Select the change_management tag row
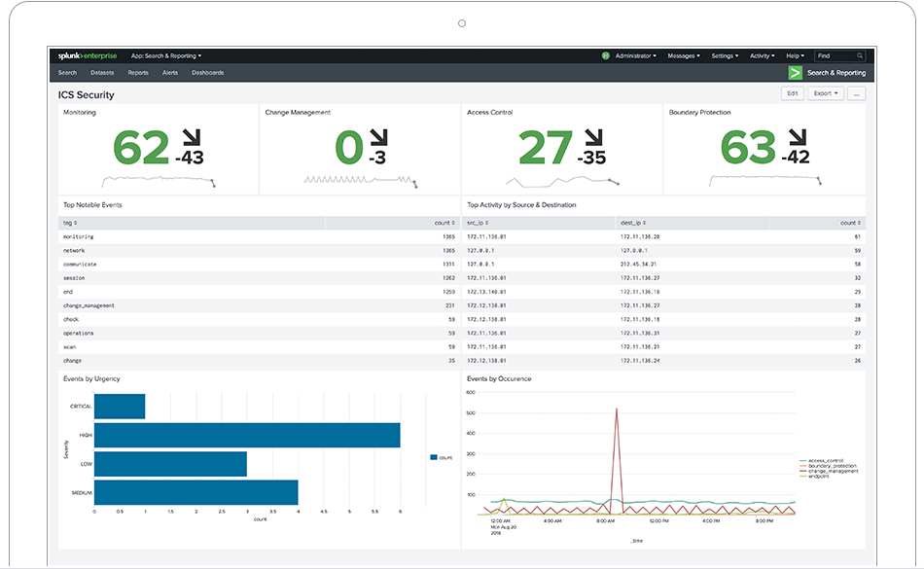Image resolution: width=924 pixels, height=569 pixels. point(259,305)
